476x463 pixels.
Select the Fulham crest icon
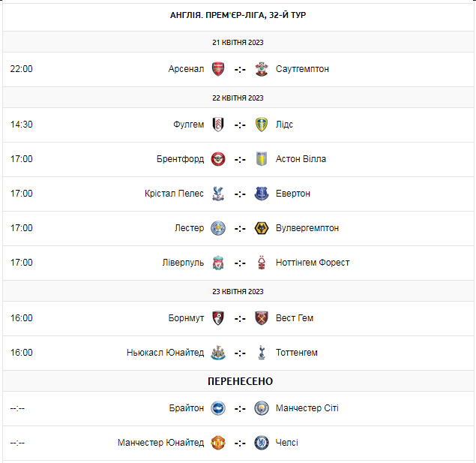218,125
